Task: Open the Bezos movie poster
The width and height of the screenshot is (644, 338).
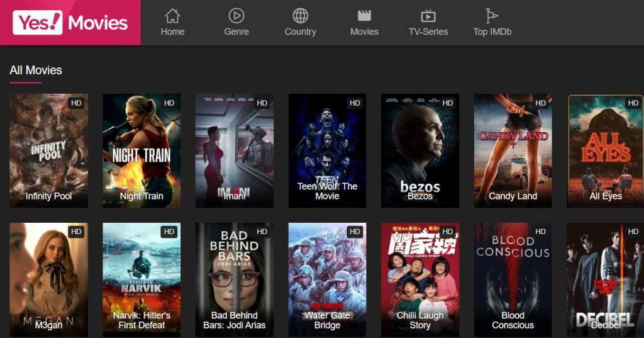Action: 420,150
